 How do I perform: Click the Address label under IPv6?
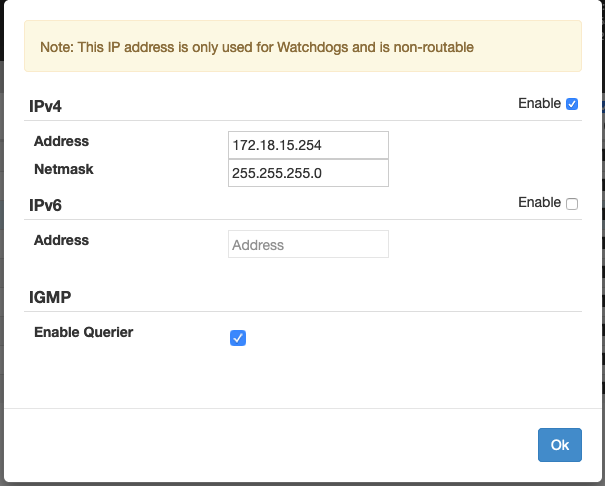click(61, 240)
